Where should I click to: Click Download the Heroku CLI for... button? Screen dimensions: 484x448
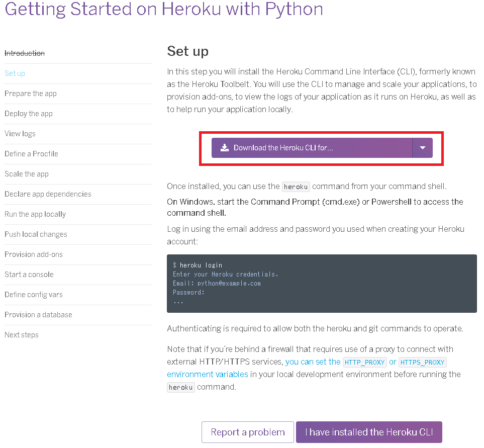click(x=312, y=148)
